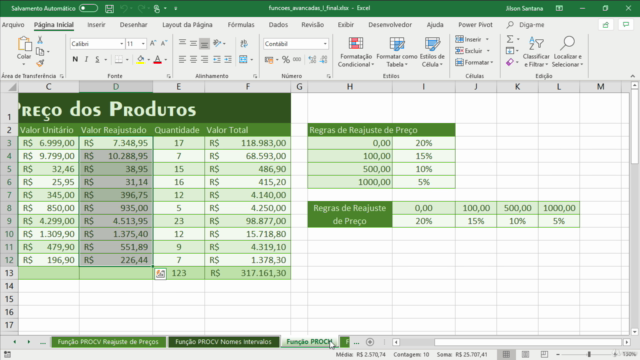The image size is (640, 360).
Task: Switch to the Fórmulas ribbon tab
Action: pyautogui.click(x=241, y=25)
